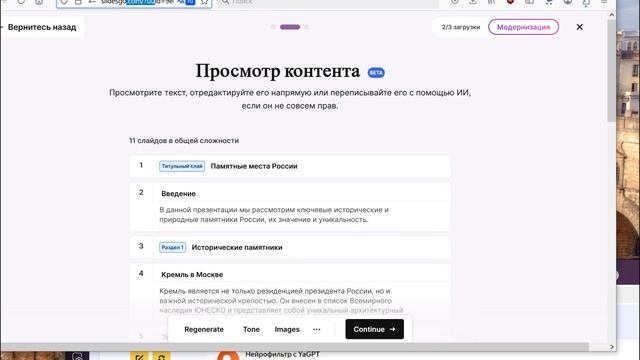Image resolution: width=640 pixels, height=360 pixels.
Task: Edit the 'Введение' slide description text
Action: click(274, 215)
